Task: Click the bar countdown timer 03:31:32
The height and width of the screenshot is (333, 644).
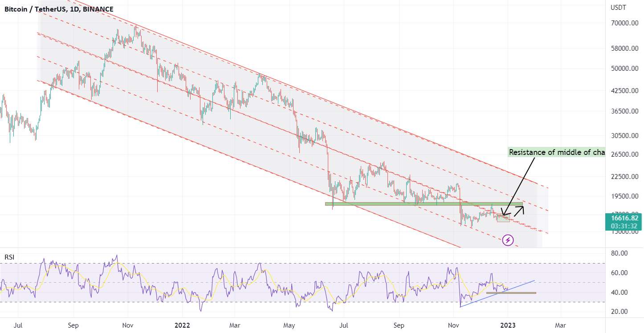Action: click(624, 226)
